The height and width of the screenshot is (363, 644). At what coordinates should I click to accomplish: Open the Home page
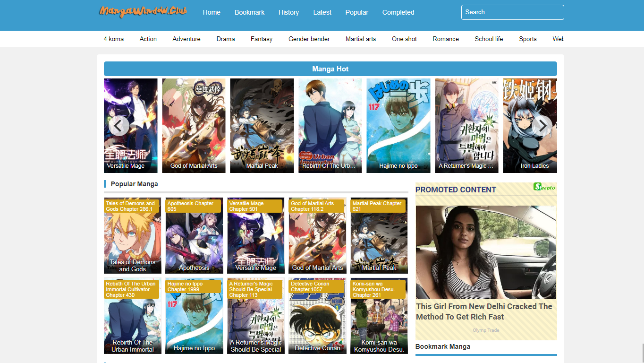[x=212, y=12]
